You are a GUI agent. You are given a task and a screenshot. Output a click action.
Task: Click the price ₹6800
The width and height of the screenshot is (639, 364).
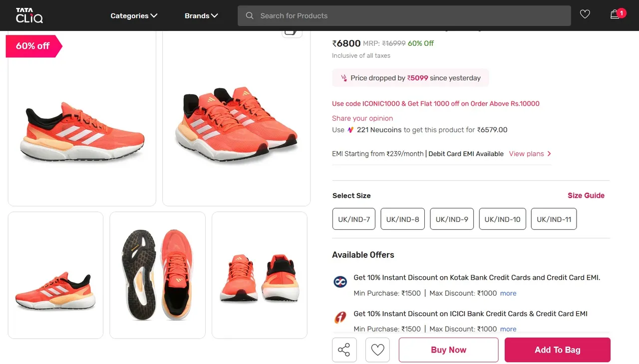pos(346,43)
